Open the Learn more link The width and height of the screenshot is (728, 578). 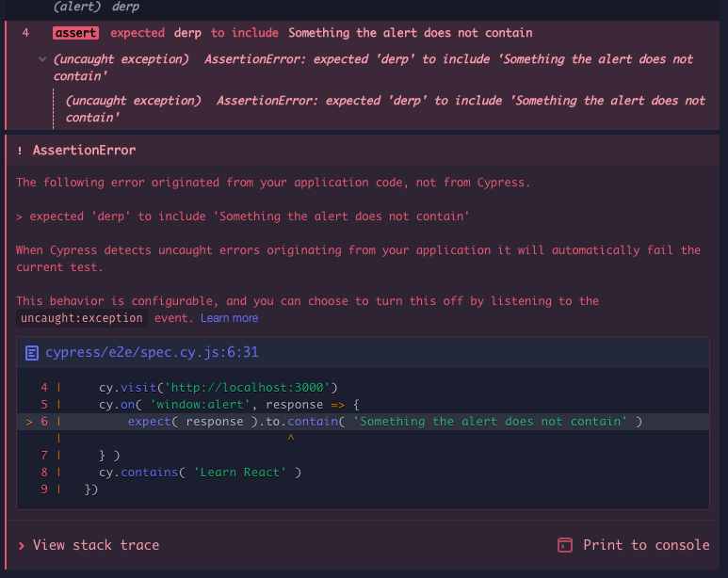pos(230,318)
